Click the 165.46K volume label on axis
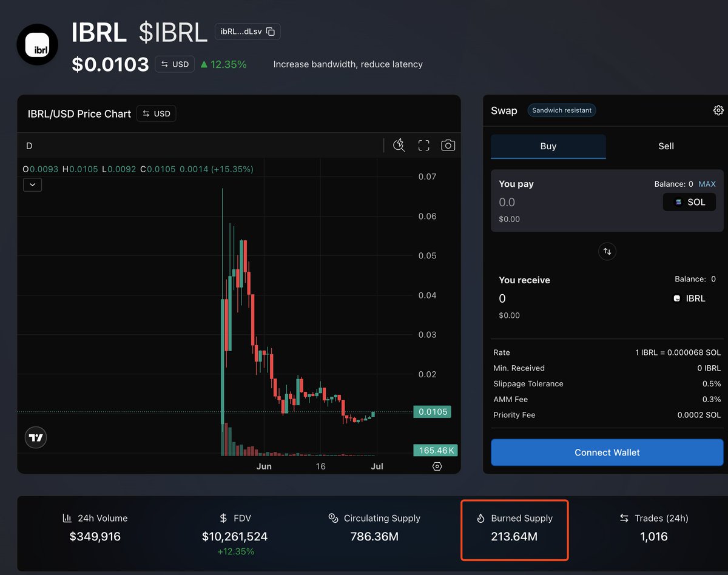 click(x=435, y=451)
